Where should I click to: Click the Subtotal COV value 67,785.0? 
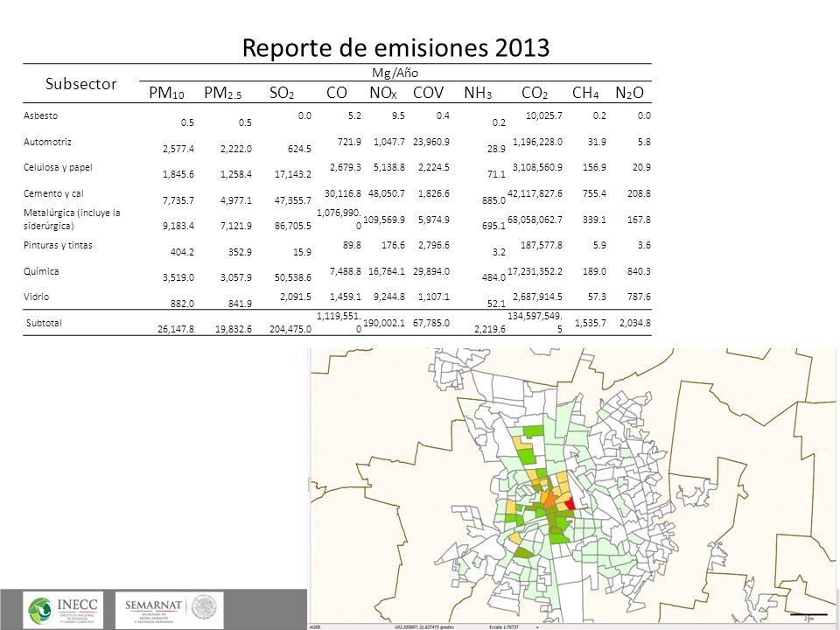(x=431, y=323)
